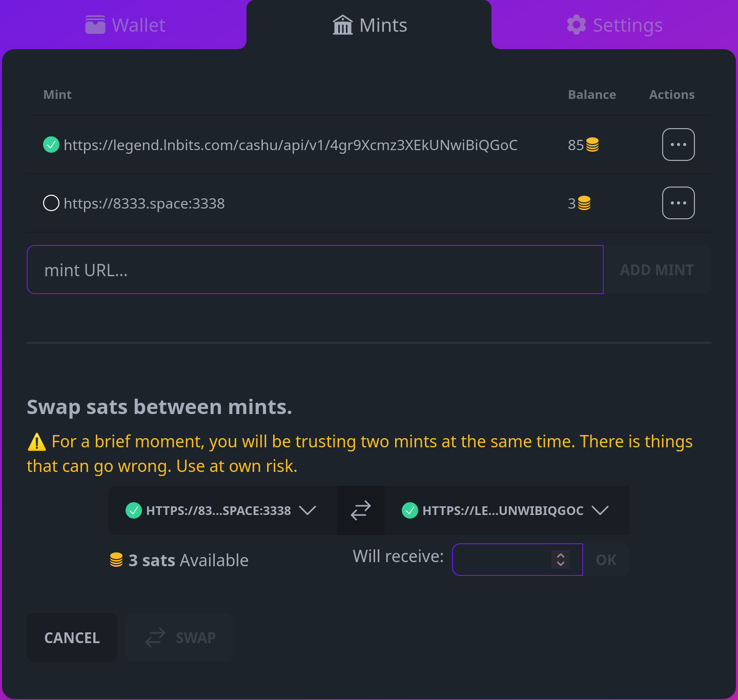Open the Settings tab
Viewport: 738px width, 700px height.
point(614,25)
